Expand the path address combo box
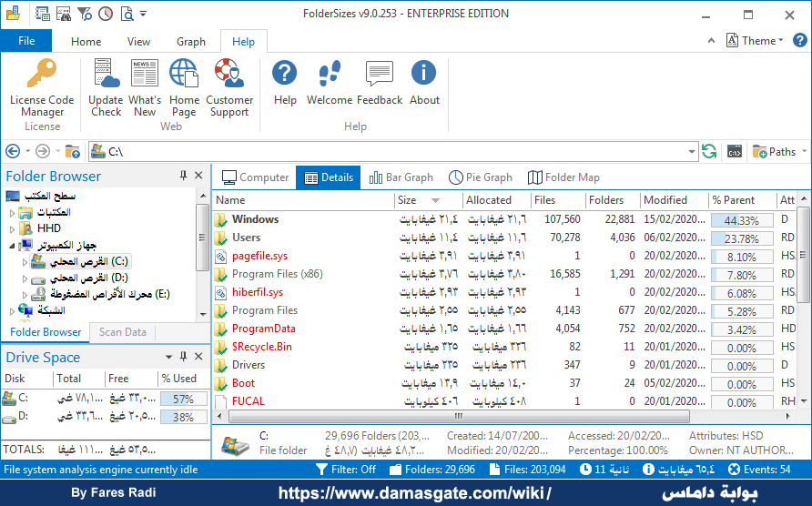 click(691, 151)
